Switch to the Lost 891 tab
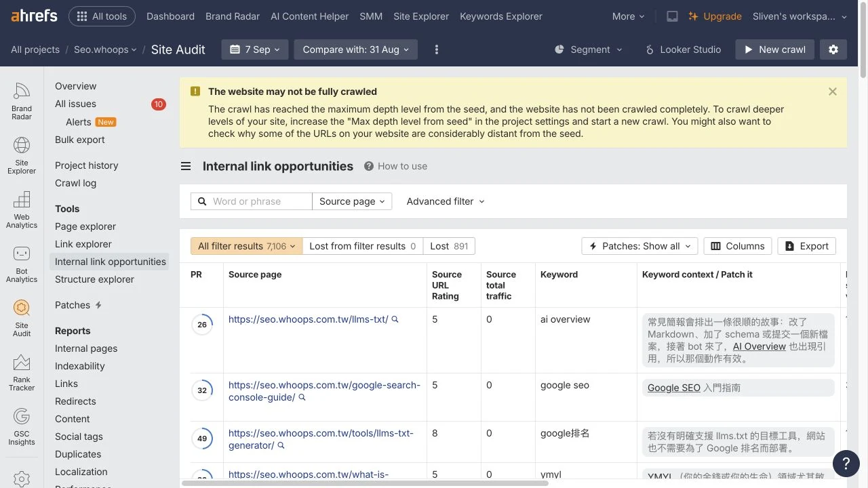The height and width of the screenshot is (488, 868). (449, 246)
